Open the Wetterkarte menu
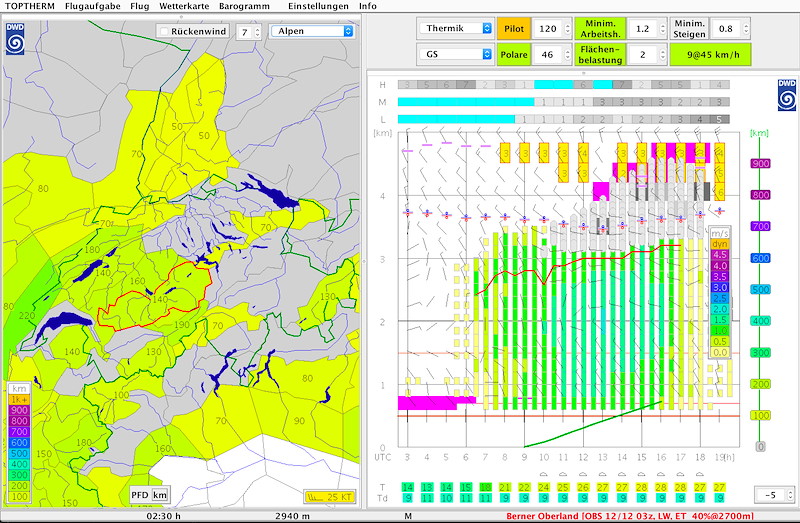This screenshot has width=800, height=523. click(x=184, y=6)
